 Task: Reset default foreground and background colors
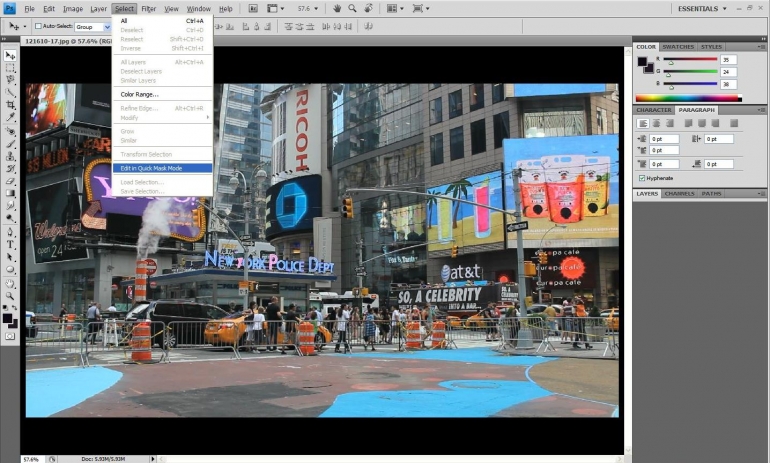point(5,308)
